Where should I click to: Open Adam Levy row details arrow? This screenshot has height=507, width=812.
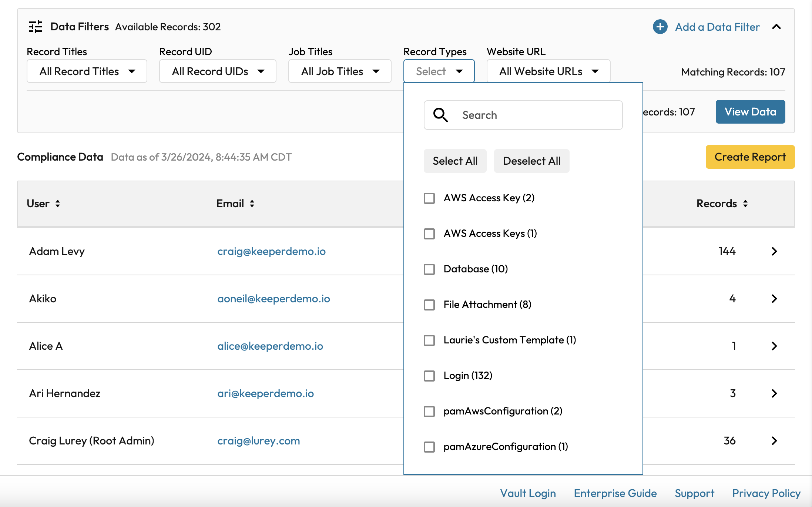(774, 251)
